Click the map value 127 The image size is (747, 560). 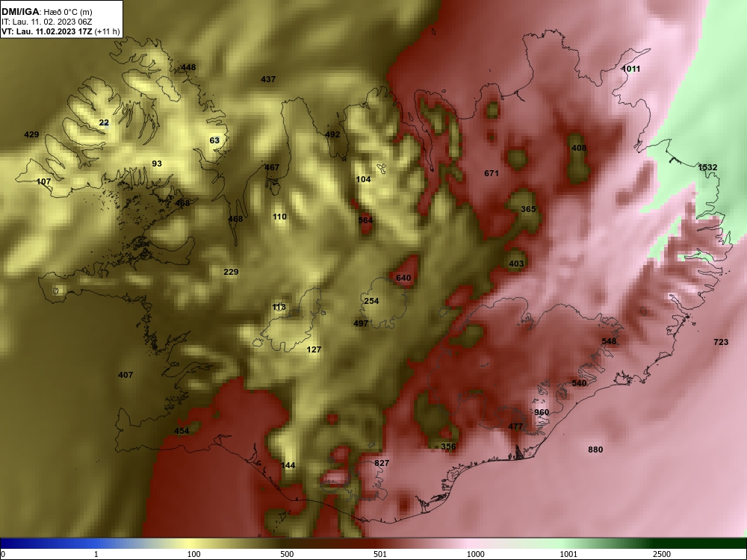tap(314, 350)
